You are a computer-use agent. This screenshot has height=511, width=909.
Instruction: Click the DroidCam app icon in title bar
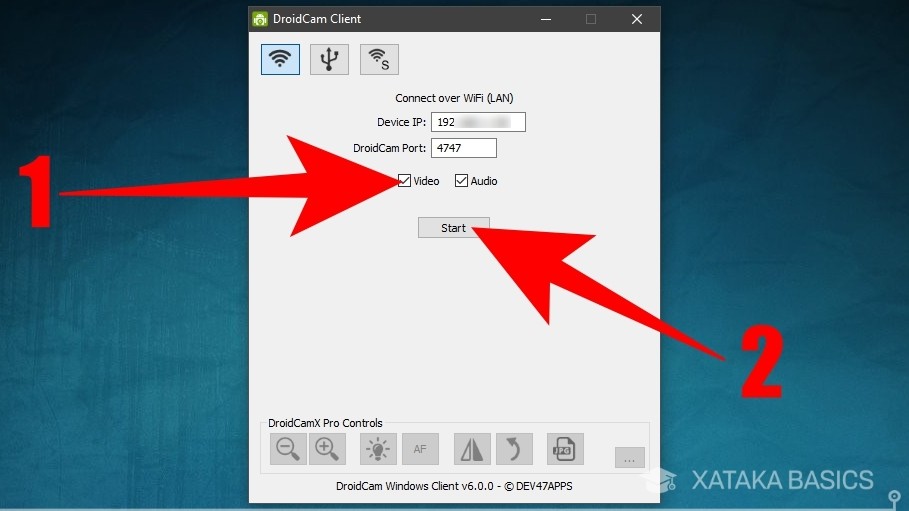[x=260, y=19]
